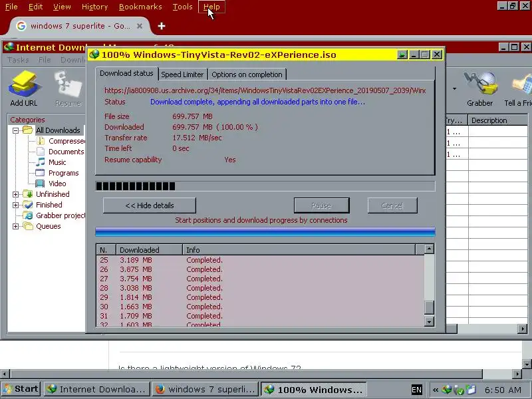Screen dimensions: 532x399
Task: Click the archive.org download URL text
Action: coord(265,90)
